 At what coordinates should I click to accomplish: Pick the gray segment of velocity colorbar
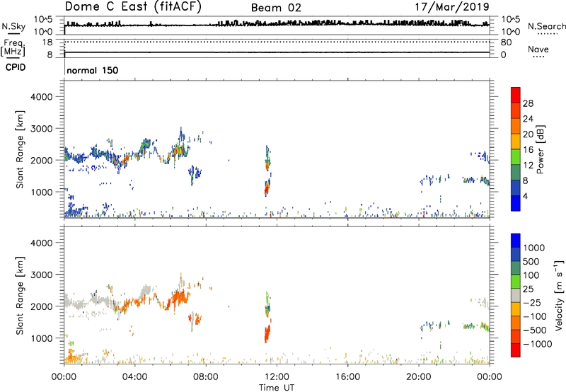[516, 296]
